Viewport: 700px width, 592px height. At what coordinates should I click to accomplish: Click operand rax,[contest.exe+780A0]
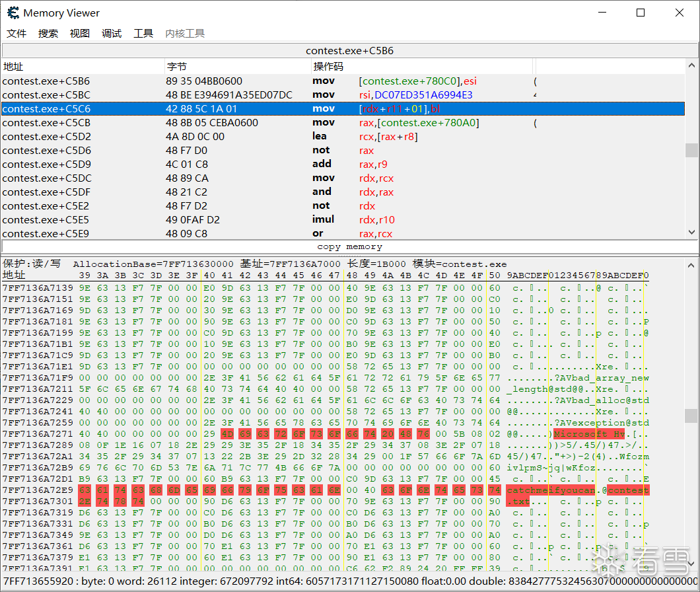pyautogui.click(x=419, y=122)
